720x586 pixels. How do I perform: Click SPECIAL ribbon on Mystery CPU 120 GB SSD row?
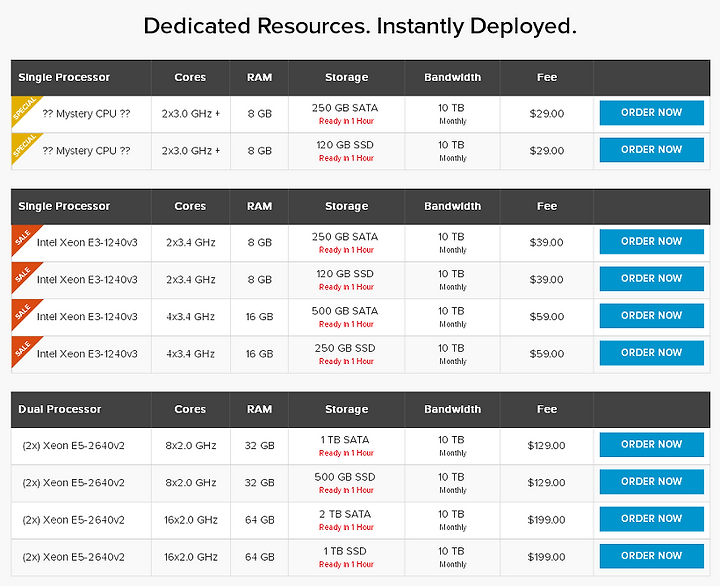pos(23,145)
